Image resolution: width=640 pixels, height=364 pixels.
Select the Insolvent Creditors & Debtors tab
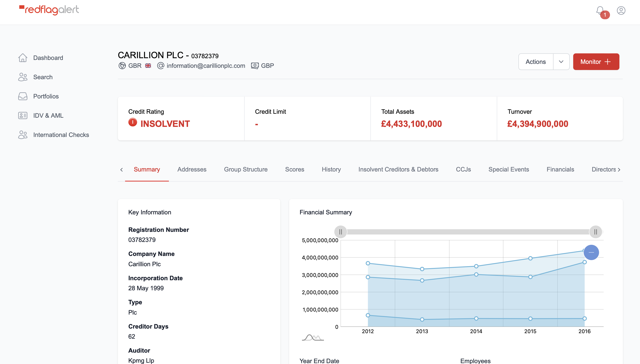click(398, 170)
